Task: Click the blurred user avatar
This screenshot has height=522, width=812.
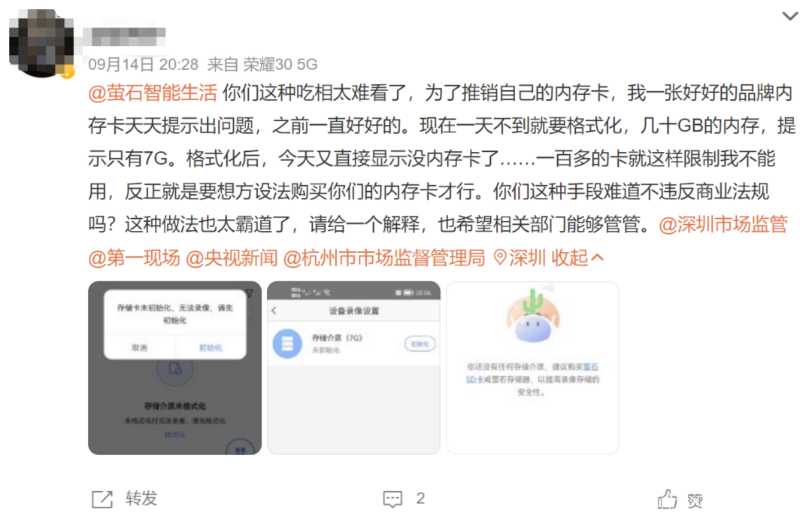Action: point(41,44)
